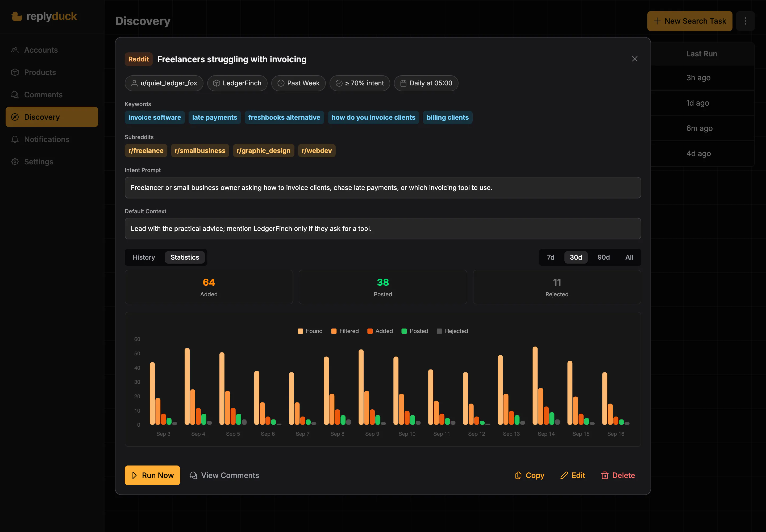Select the Statistics tab
Viewport: 766px width, 532px height.
point(185,257)
